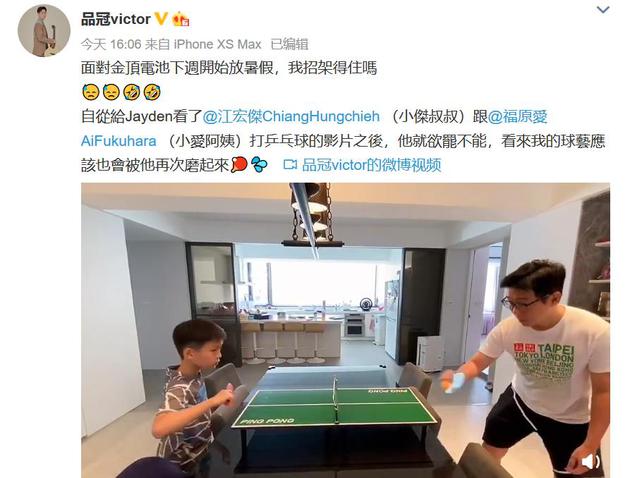Click the first weary face emoji
The width and height of the screenshot is (630, 478).
(91, 92)
